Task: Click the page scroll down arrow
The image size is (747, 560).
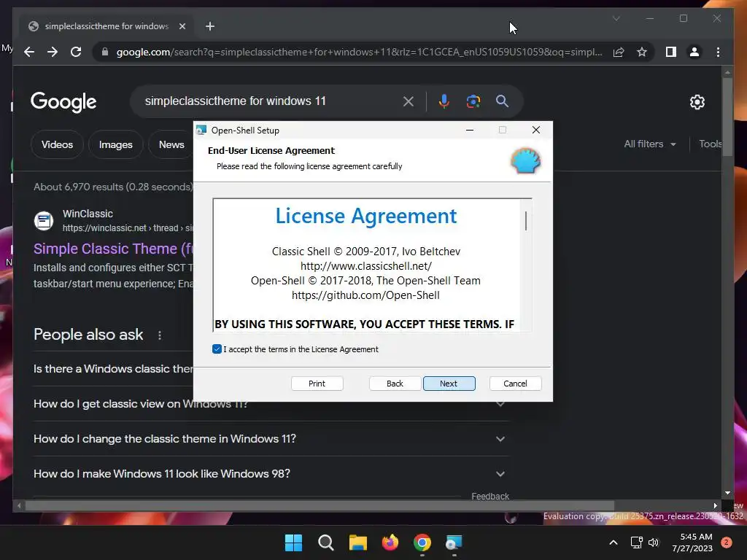Action: tap(727, 494)
